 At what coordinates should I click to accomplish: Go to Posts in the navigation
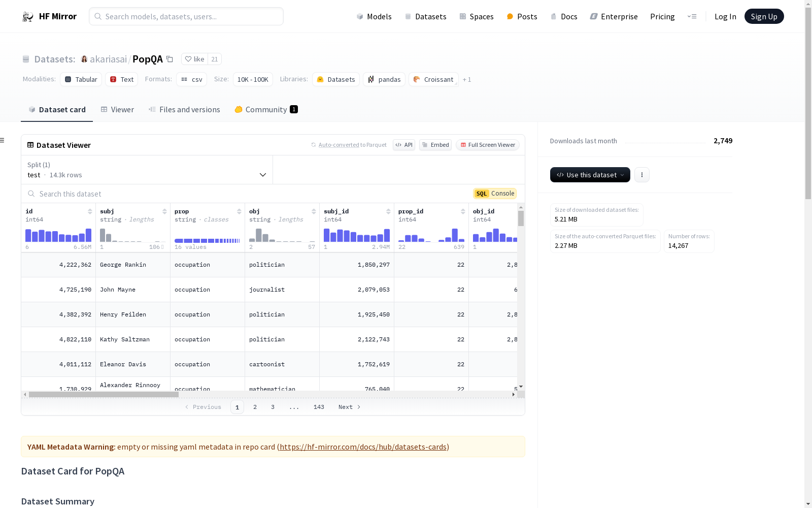coord(522,16)
